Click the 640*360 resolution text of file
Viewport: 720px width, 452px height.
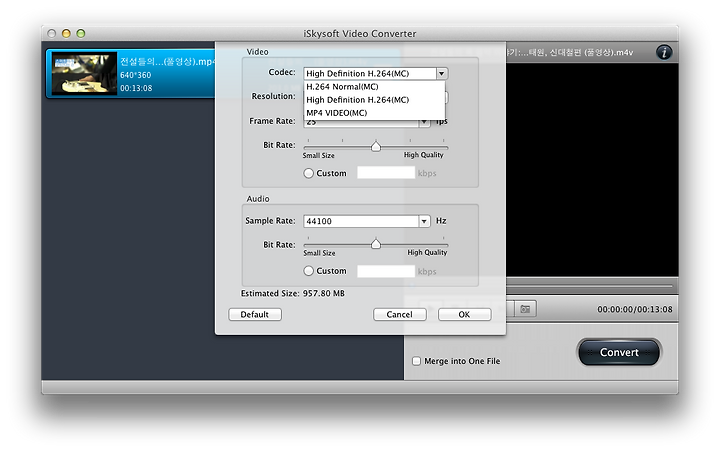coord(135,75)
